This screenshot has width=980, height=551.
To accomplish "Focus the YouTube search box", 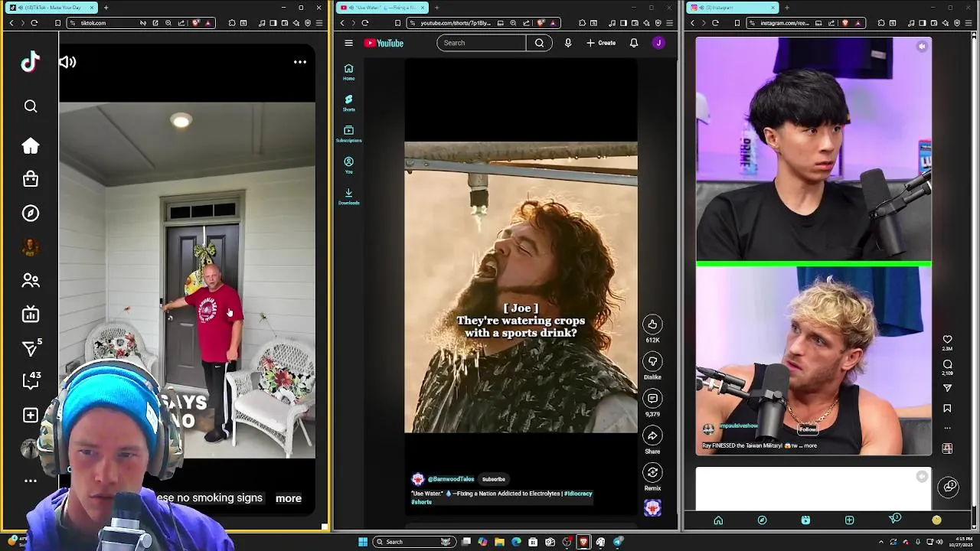I will tap(482, 43).
